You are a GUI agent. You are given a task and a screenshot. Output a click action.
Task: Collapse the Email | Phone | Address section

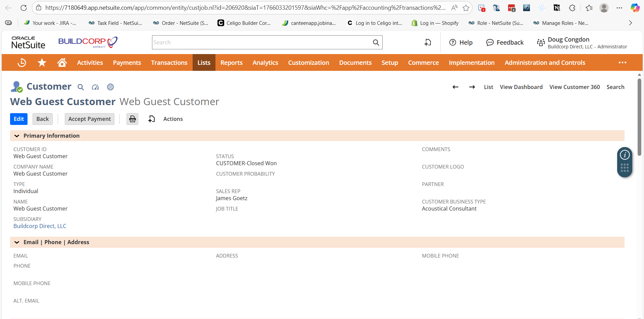(17, 242)
